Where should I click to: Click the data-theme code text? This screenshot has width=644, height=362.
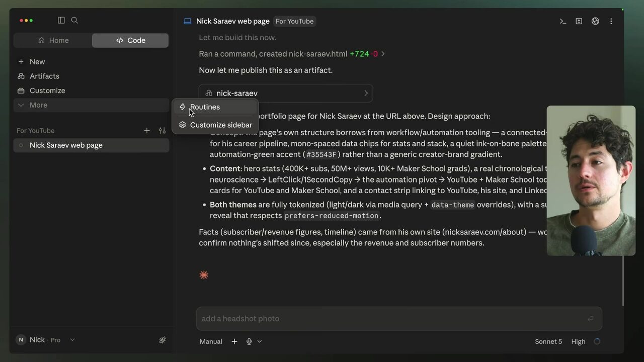tap(453, 205)
